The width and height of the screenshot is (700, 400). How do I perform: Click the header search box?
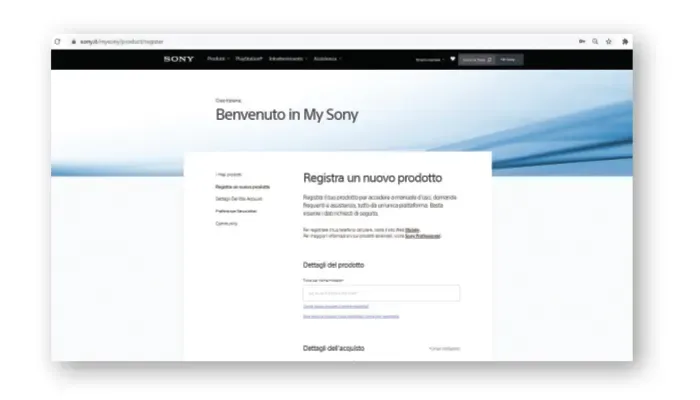coord(476,60)
